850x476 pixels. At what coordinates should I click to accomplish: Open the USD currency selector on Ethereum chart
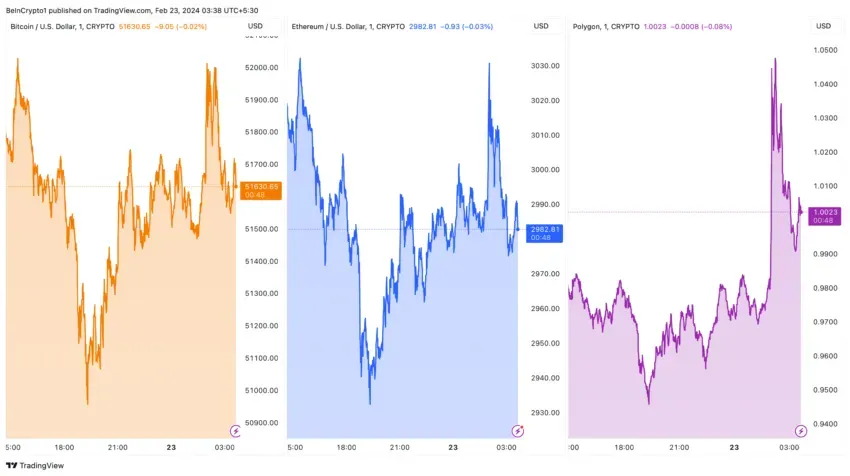541,26
